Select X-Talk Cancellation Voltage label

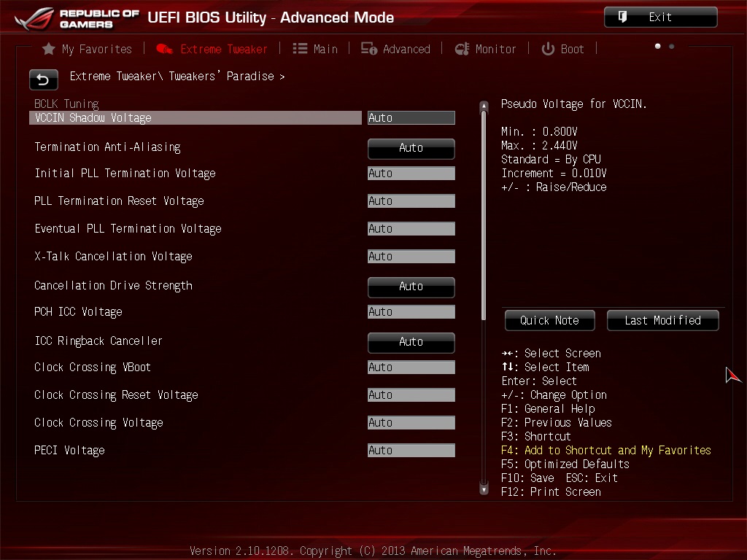[x=113, y=256]
